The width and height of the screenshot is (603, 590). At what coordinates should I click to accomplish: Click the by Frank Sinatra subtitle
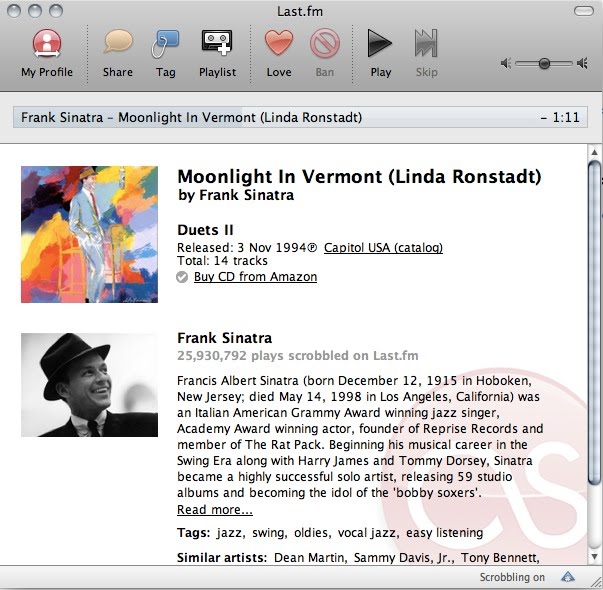coord(236,195)
